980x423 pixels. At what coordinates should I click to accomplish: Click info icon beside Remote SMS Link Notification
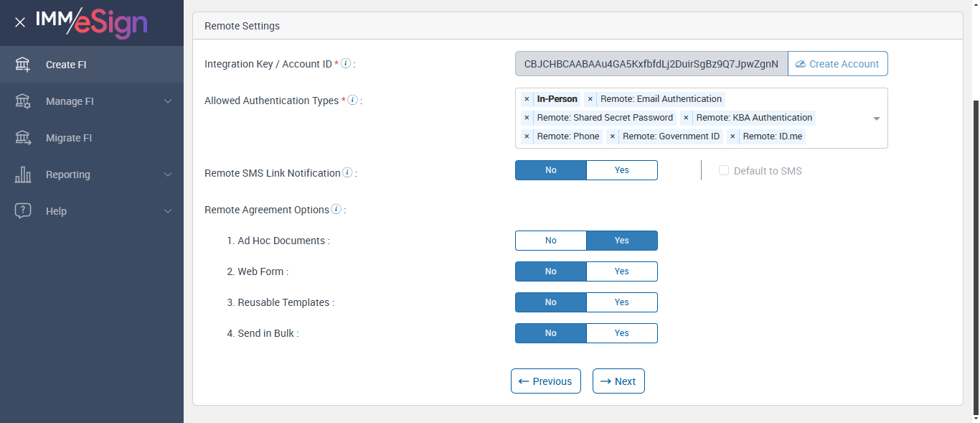click(347, 172)
